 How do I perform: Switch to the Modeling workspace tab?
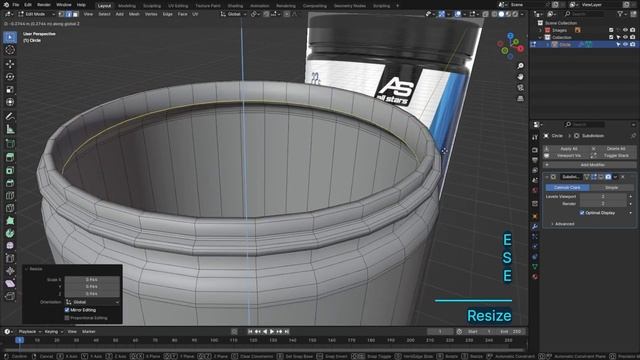(x=127, y=6)
